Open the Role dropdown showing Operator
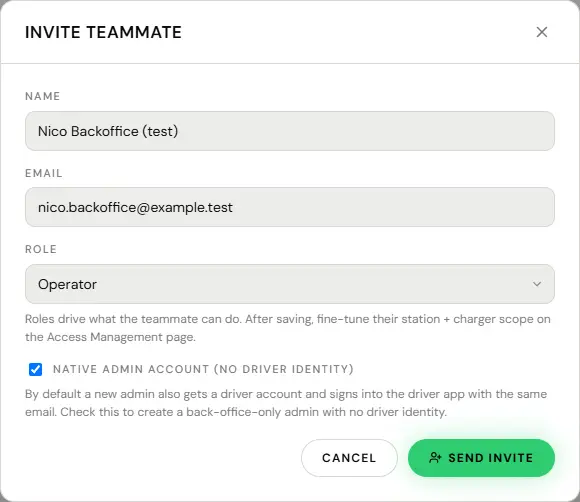 click(290, 284)
